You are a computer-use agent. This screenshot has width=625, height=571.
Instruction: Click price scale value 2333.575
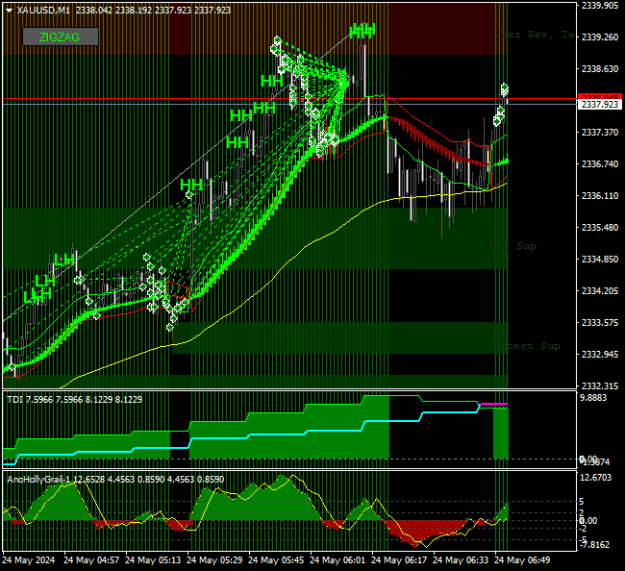pyautogui.click(x=600, y=322)
